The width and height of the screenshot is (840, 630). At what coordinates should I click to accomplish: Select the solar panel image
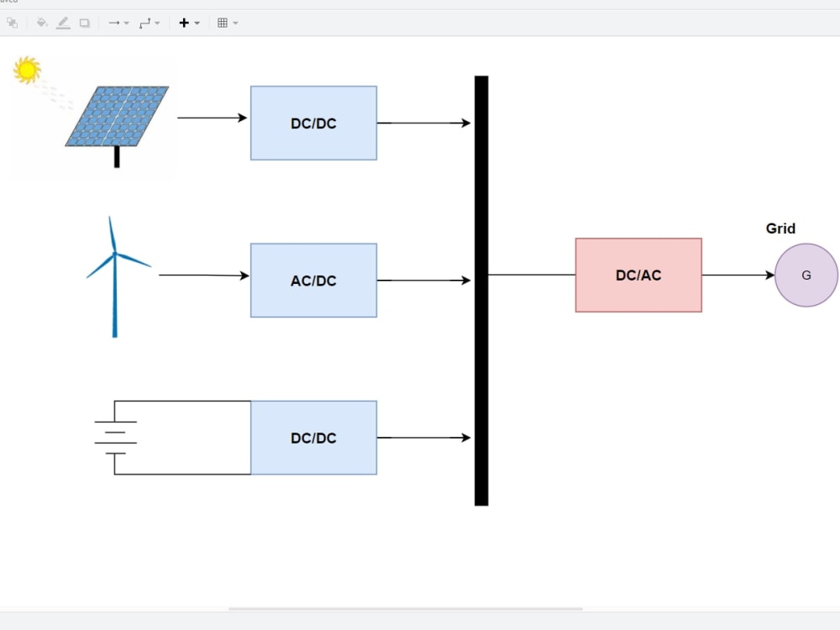click(x=118, y=118)
